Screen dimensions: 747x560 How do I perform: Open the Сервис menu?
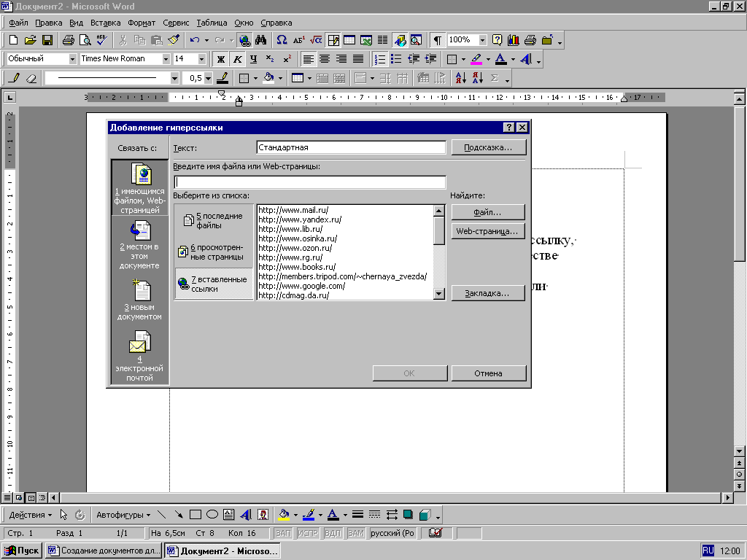click(x=176, y=23)
